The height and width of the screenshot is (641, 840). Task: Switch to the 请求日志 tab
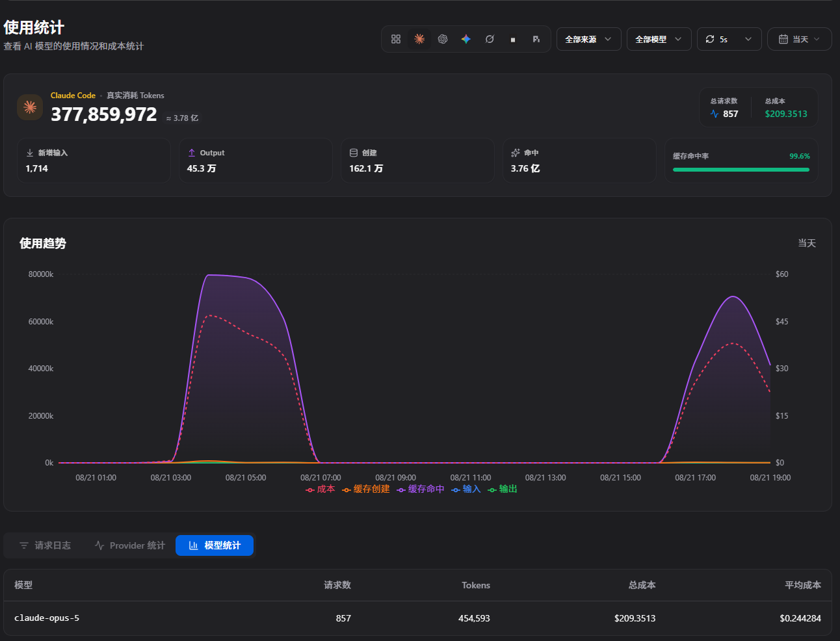tap(45, 545)
